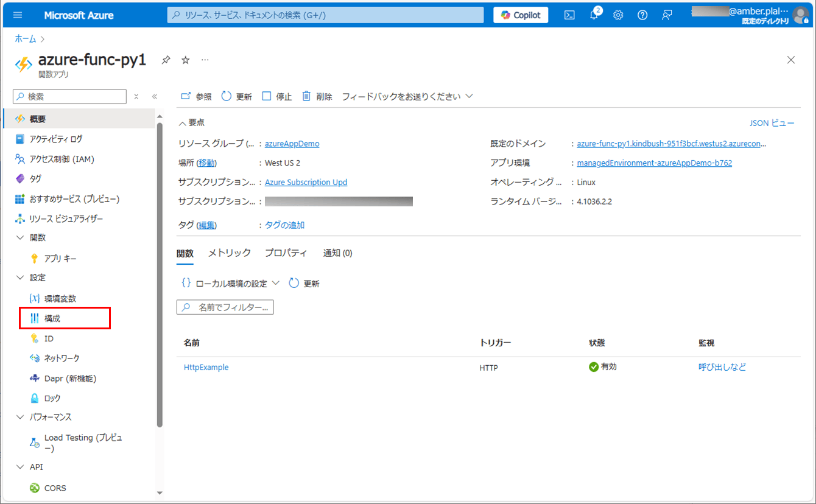Mark azure-func-py1 as favorite star

click(x=186, y=60)
